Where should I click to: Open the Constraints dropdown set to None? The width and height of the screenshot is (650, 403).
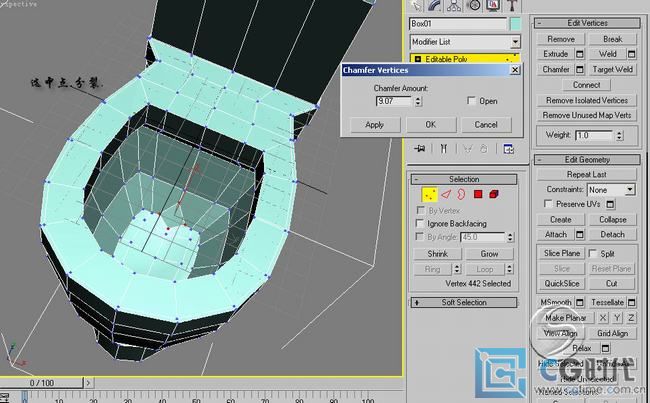point(611,190)
